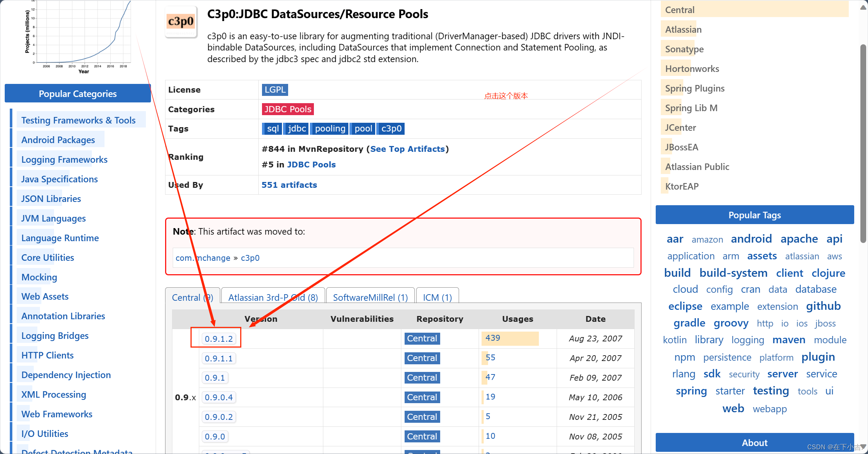Select the c3p0 tag
Image resolution: width=868 pixels, height=454 pixels.
391,129
